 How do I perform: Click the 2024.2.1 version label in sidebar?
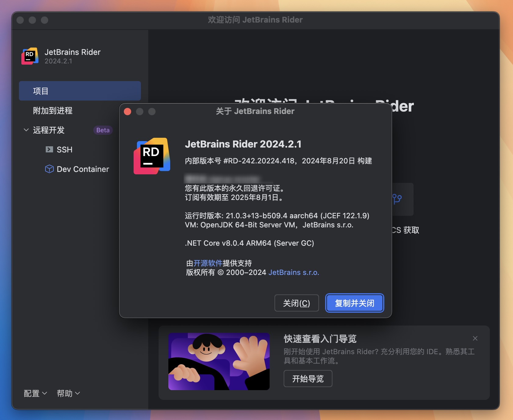point(58,61)
